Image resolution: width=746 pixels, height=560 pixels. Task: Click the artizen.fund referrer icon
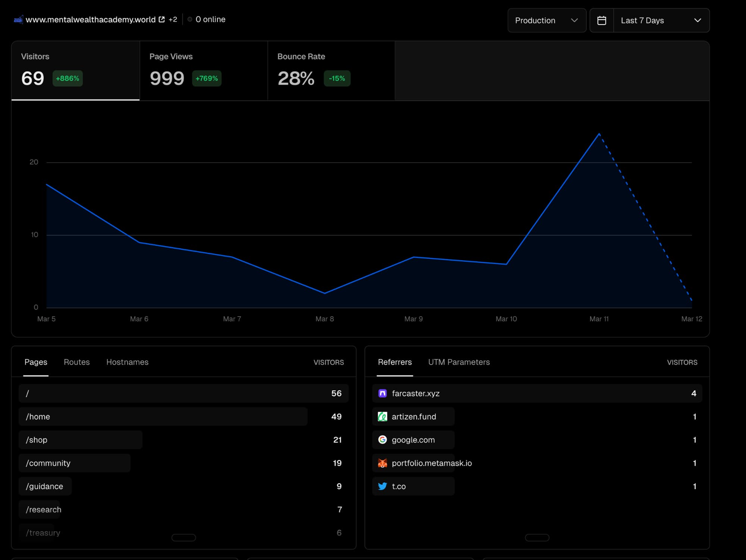point(382,416)
